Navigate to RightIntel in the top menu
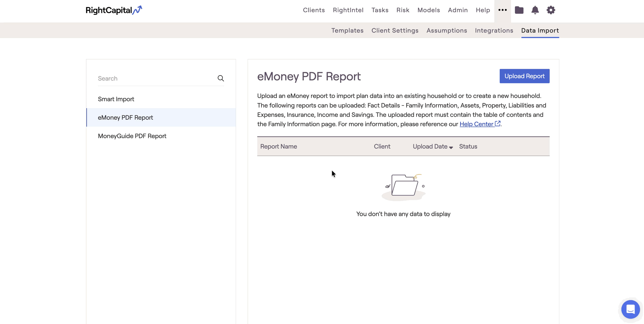 click(348, 10)
